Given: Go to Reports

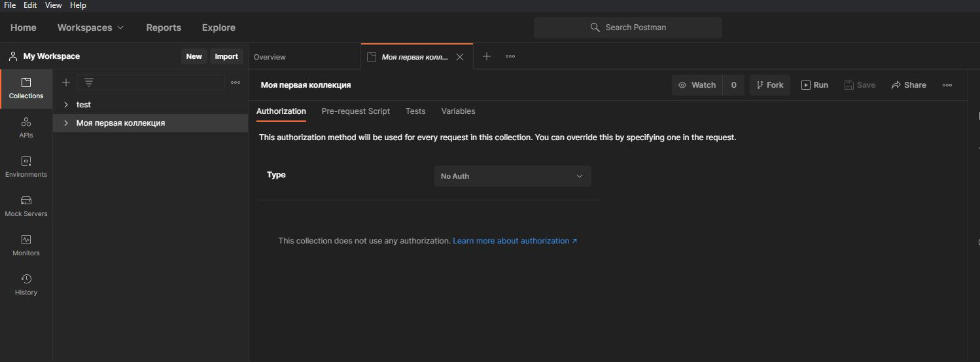Looking at the screenshot, I should point(164,27).
